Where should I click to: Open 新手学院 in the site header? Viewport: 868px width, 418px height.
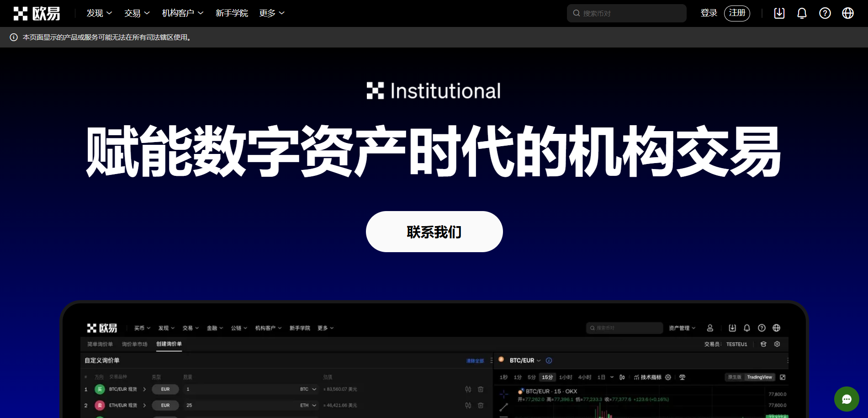(x=232, y=13)
